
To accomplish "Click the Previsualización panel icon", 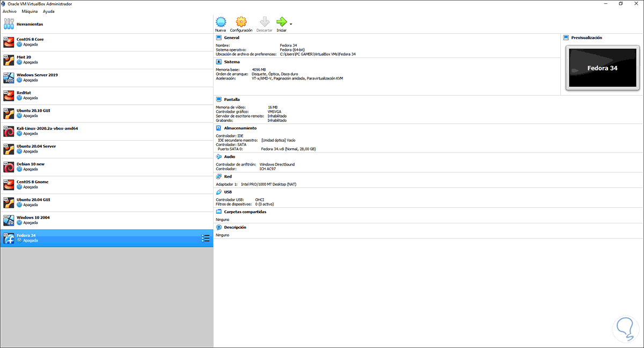I will 566,38.
